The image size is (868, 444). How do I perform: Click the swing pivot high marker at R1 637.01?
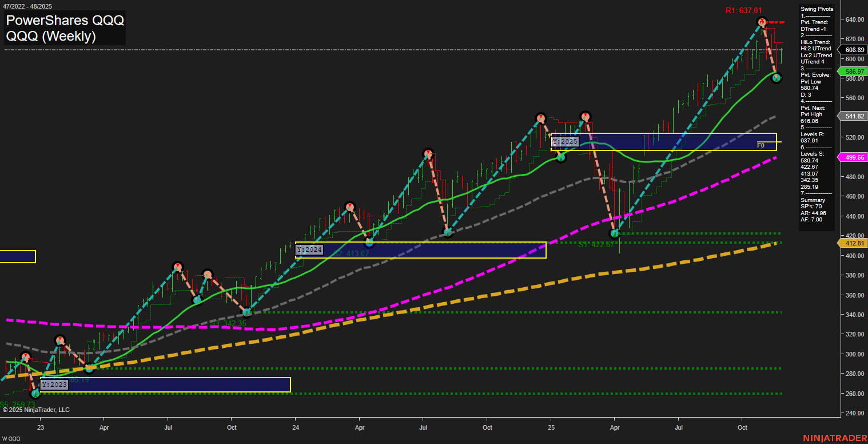[762, 22]
